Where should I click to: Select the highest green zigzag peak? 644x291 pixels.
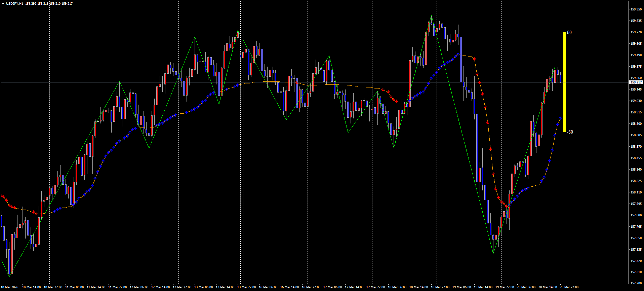[x=432, y=16]
